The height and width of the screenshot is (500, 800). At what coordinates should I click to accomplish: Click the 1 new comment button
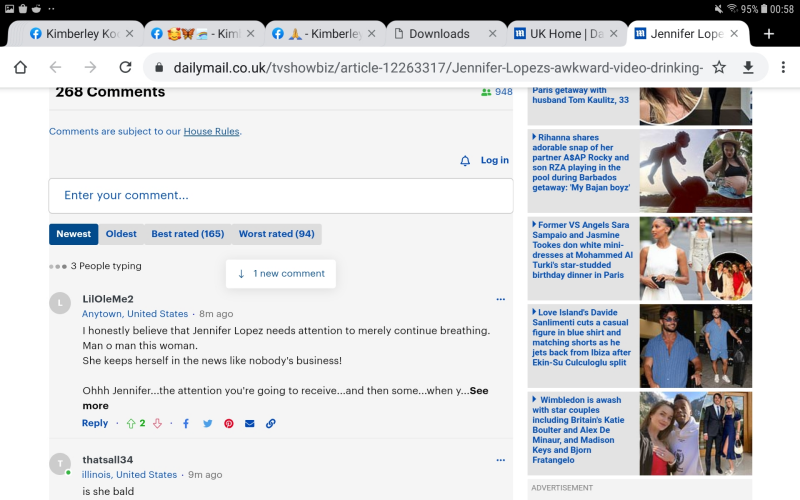point(281,274)
